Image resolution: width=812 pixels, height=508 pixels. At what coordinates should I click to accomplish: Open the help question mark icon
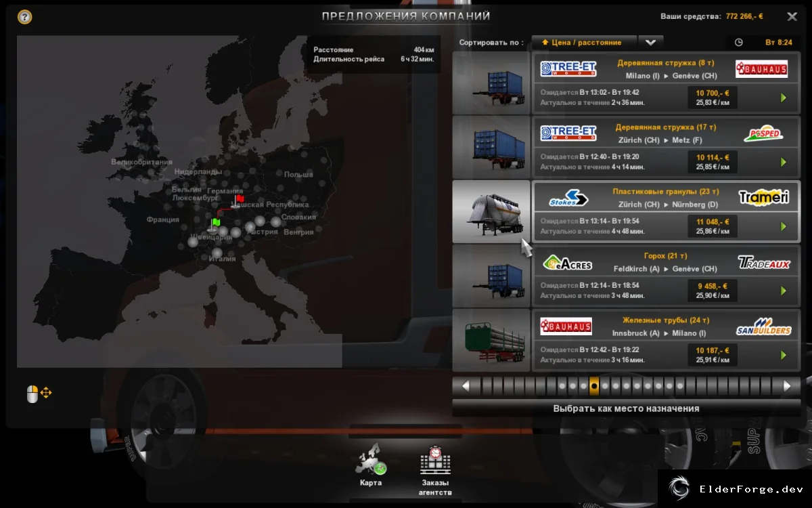pyautogui.click(x=24, y=17)
